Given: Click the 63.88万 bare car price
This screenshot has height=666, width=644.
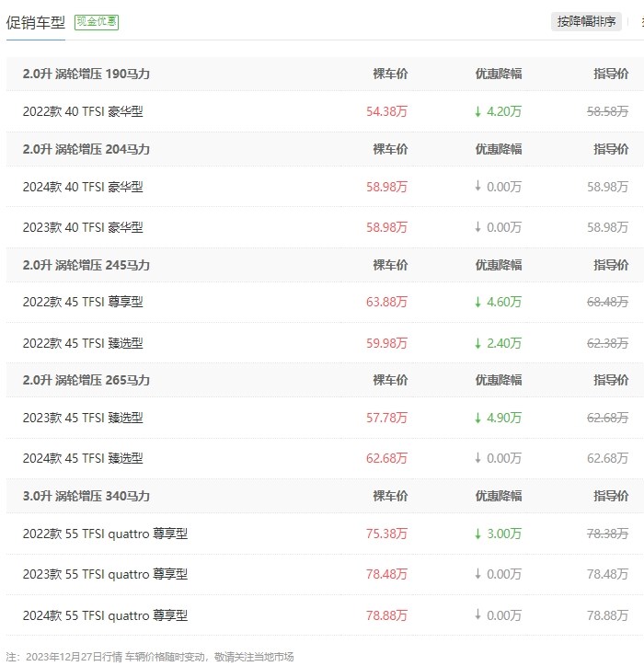Looking at the screenshot, I should pos(386,302).
